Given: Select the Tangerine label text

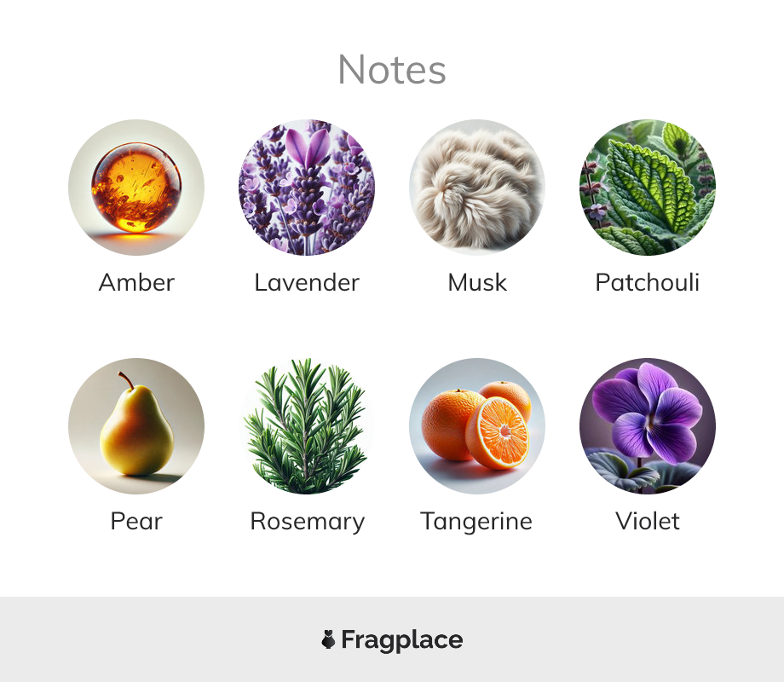Looking at the screenshot, I should (476, 522).
